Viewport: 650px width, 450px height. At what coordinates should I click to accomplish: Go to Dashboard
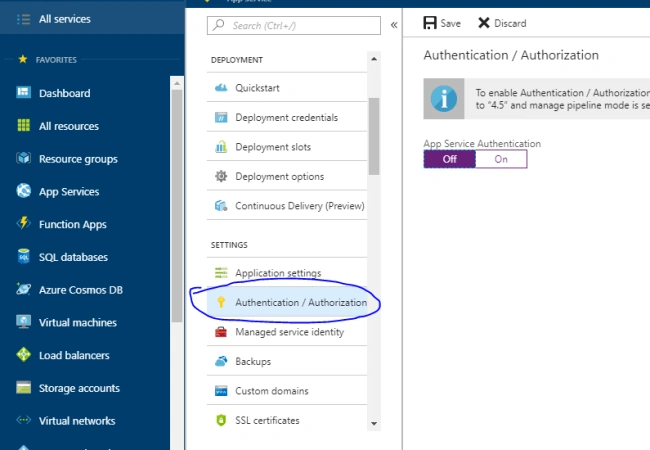[x=85, y=93]
